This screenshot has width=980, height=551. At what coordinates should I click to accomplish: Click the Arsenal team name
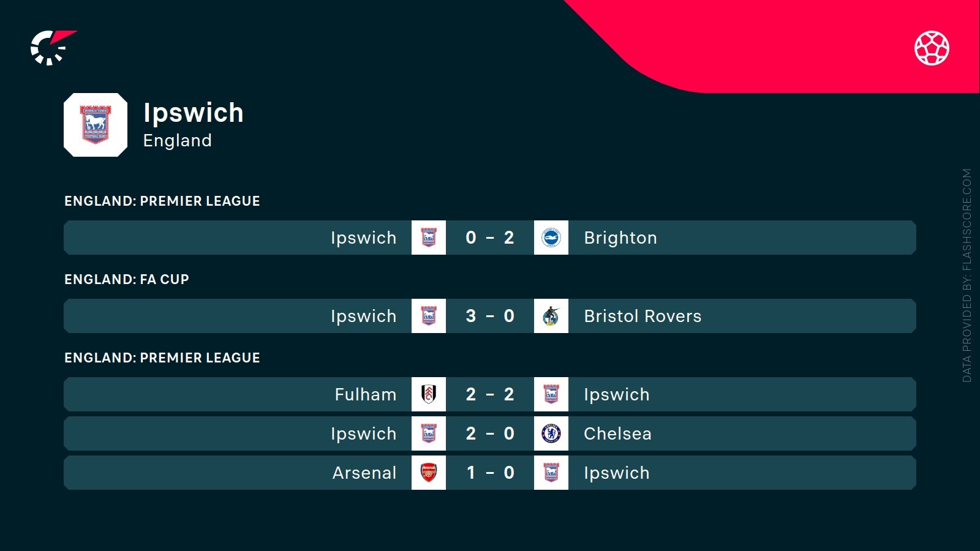[x=364, y=473]
